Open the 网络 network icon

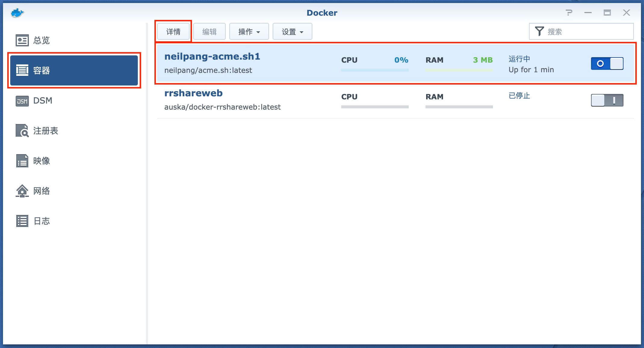pyautogui.click(x=22, y=191)
